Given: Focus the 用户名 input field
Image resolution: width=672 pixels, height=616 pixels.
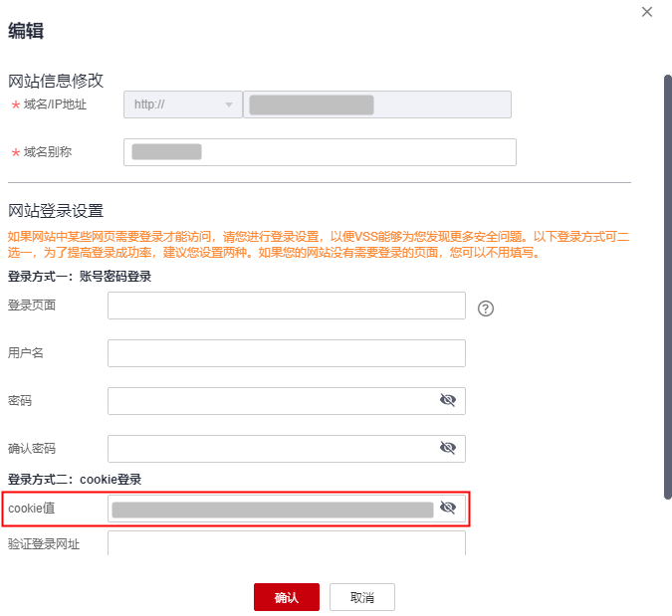Looking at the screenshot, I should pyautogui.click(x=286, y=353).
